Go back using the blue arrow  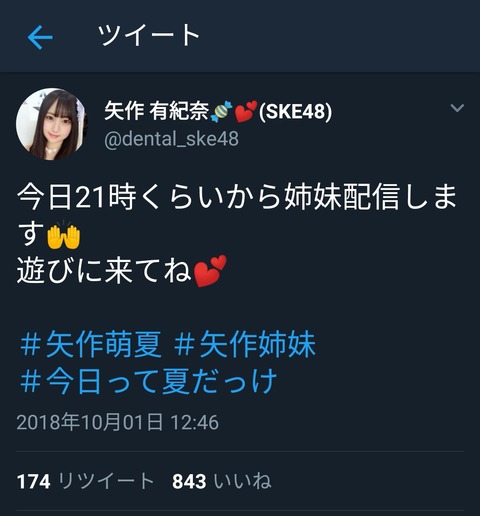(40, 37)
